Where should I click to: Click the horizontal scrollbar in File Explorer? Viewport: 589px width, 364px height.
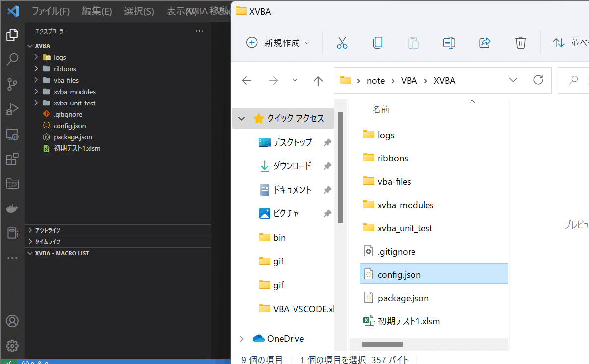(x=382, y=344)
